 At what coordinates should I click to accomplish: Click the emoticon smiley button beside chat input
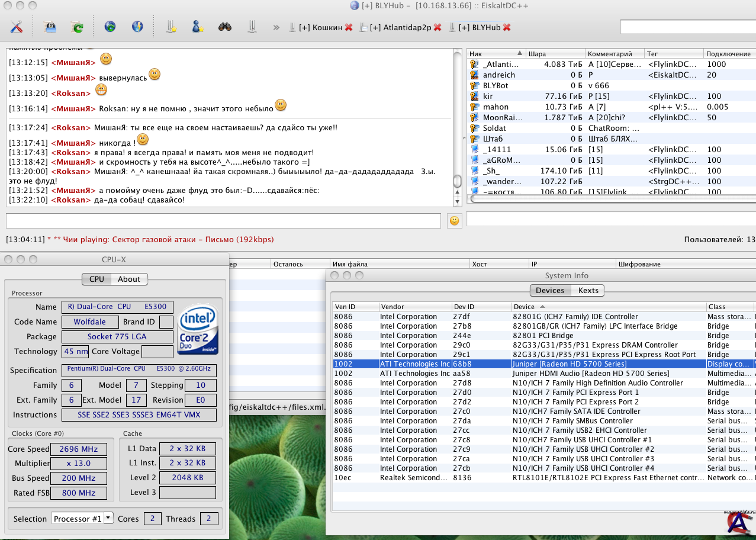(x=454, y=220)
